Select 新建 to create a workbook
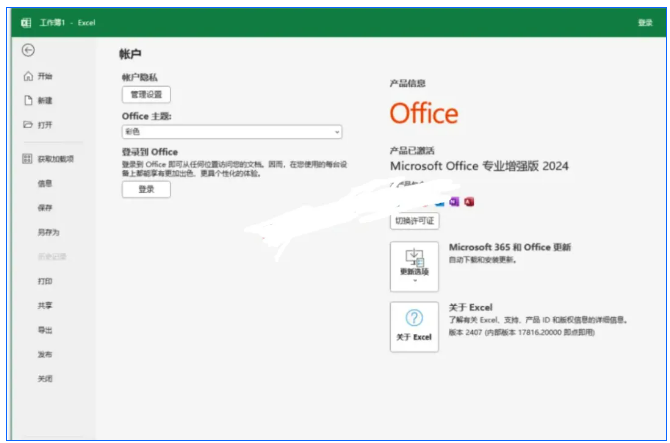 [x=38, y=100]
